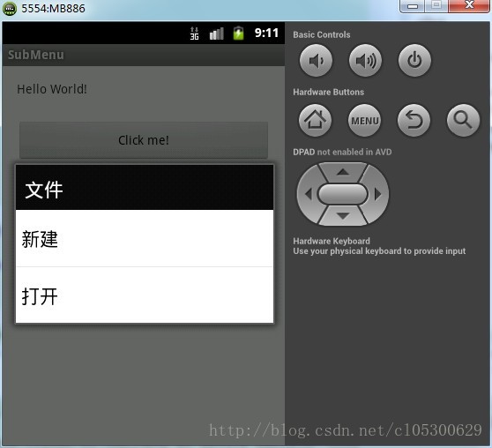Click the DPAD right arrow
This screenshot has width=492, height=448.
pos(377,194)
